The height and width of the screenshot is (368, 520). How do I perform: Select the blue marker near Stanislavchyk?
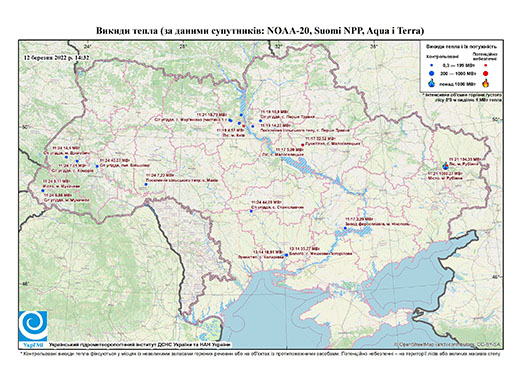pyautogui.click(x=251, y=211)
